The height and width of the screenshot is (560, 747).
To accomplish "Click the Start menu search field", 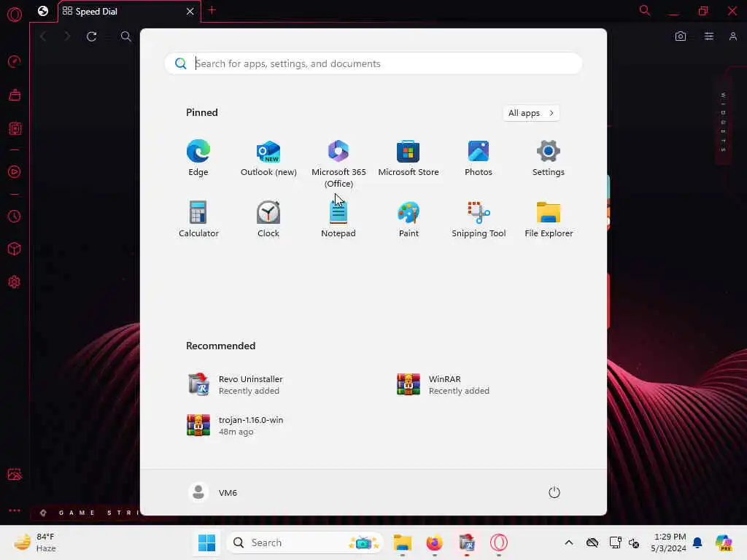I will click(x=373, y=63).
